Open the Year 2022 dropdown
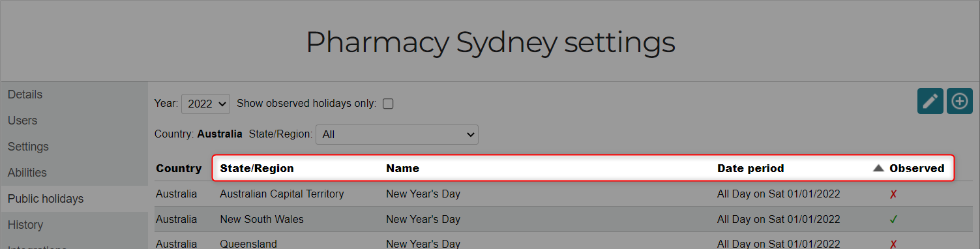 coord(205,103)
